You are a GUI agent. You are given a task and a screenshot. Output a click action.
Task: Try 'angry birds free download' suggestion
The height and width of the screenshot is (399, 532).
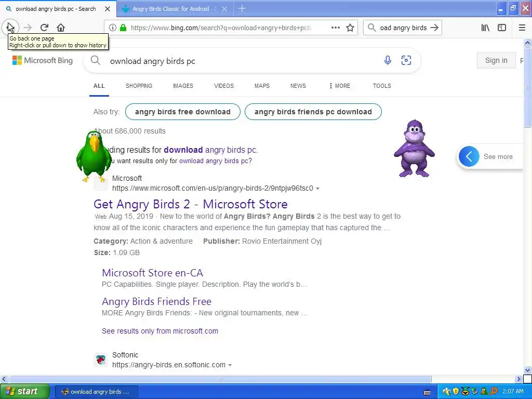[x=182, y=112]
